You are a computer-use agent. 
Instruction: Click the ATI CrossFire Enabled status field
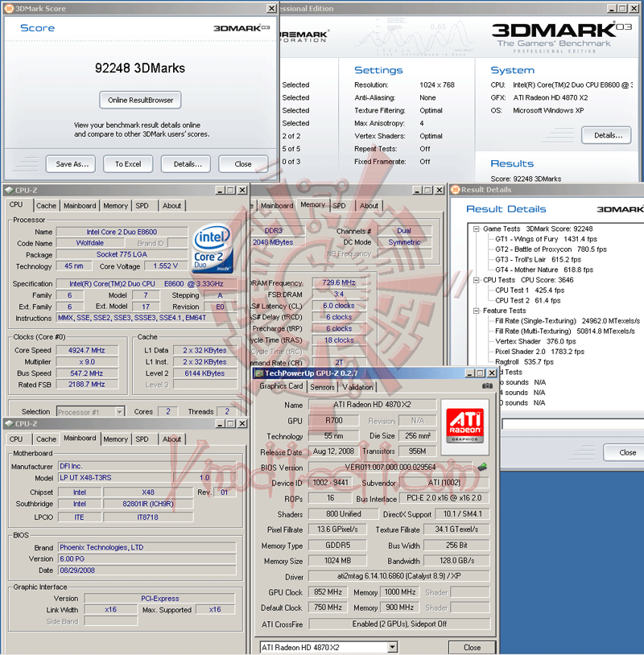[x=399, y=624]
